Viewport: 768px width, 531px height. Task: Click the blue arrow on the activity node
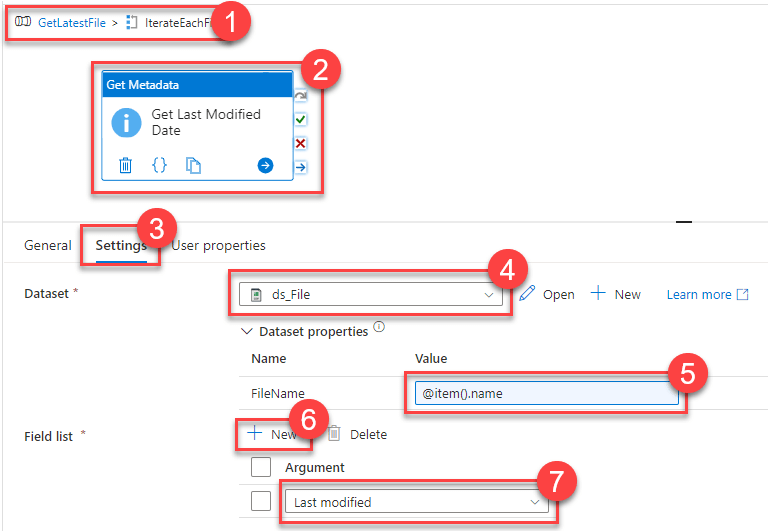tap(265, 166)
